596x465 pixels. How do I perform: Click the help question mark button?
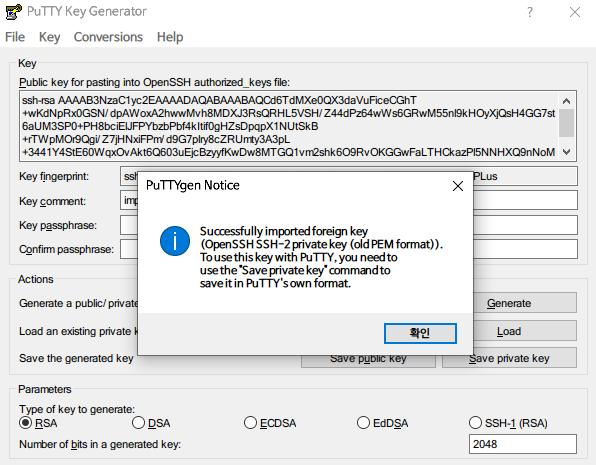tap(530, 12)
